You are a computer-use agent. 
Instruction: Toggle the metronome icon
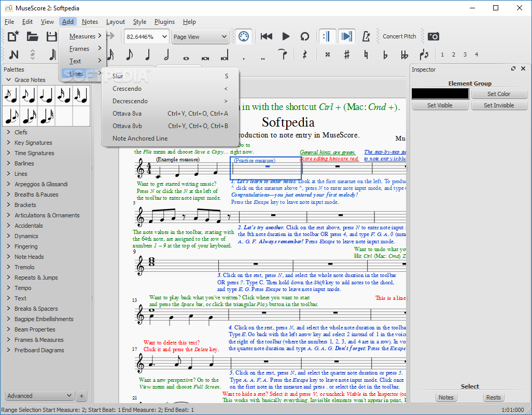[366, 36]
